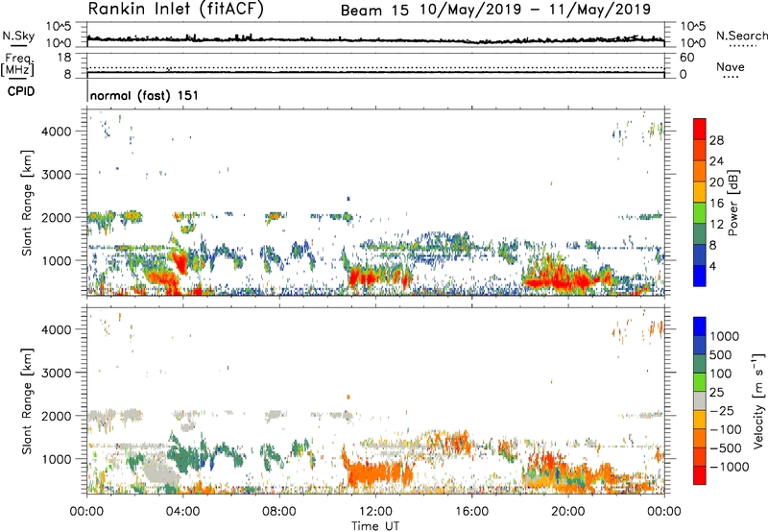Click the '10^5' tick beside the N.Search label
This screenshot has width=768, height=532.
point(692,27)
